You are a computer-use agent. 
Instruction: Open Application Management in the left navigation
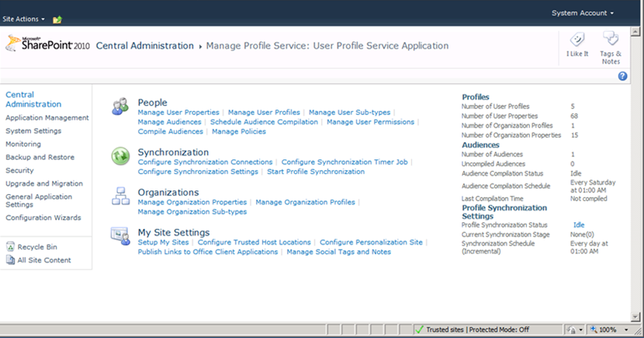coord(47,117)
